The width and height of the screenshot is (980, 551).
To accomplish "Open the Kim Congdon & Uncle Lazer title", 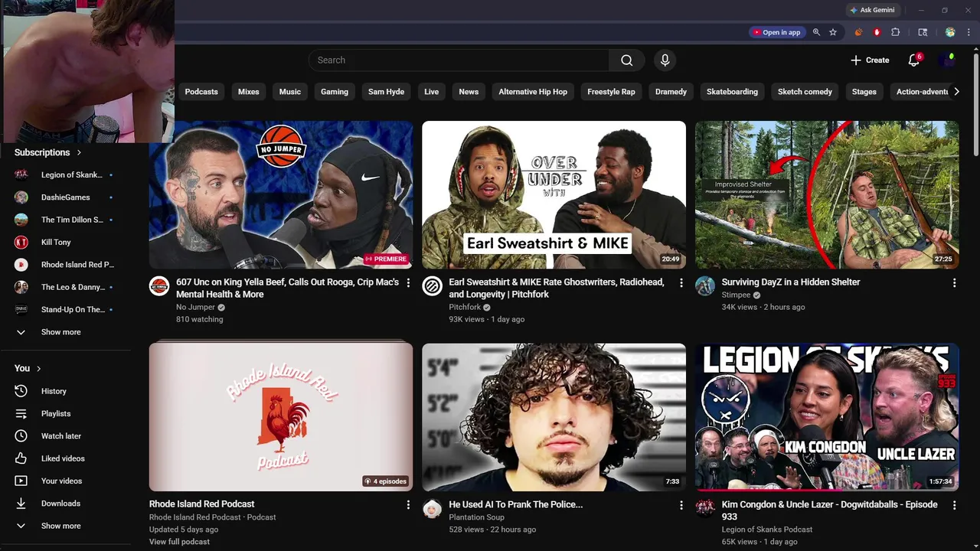I will point(829,510).
